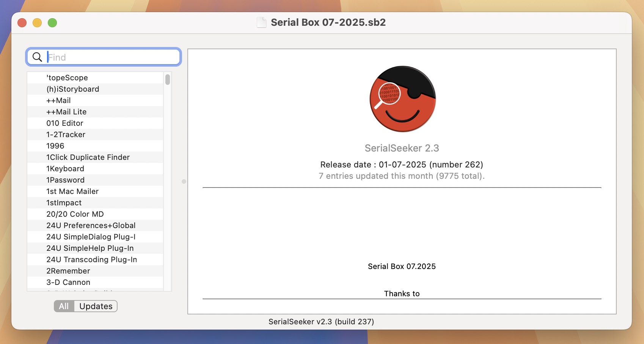Pick the 1Keyboard entry
Screen dimensions: 644x344
(x=95, y=169)
